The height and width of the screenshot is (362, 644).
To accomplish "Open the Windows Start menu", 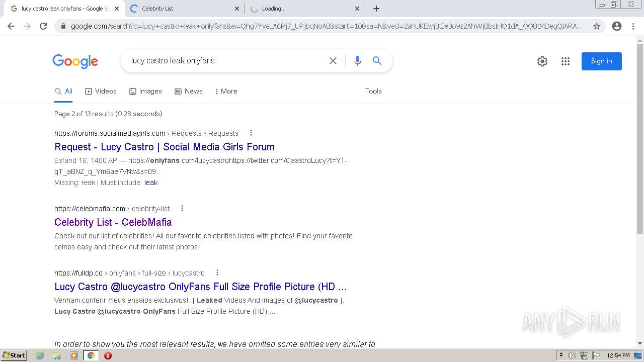I will 14,355.
